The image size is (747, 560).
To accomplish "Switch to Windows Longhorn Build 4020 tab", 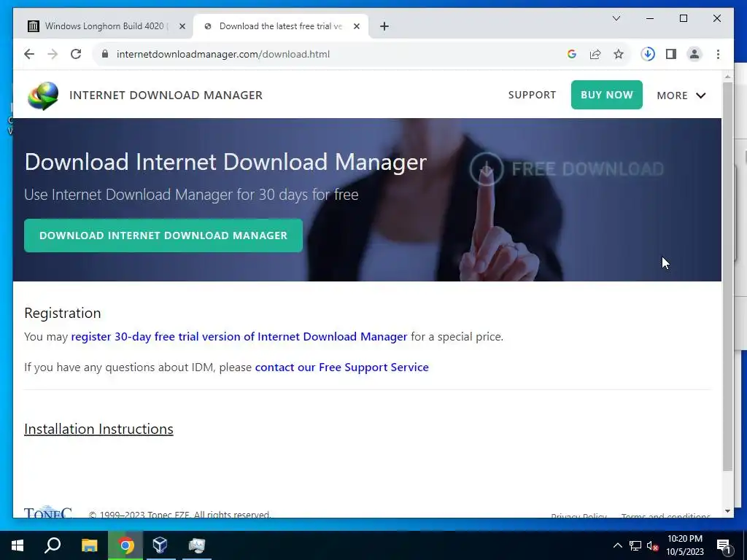I will [104, 26].
